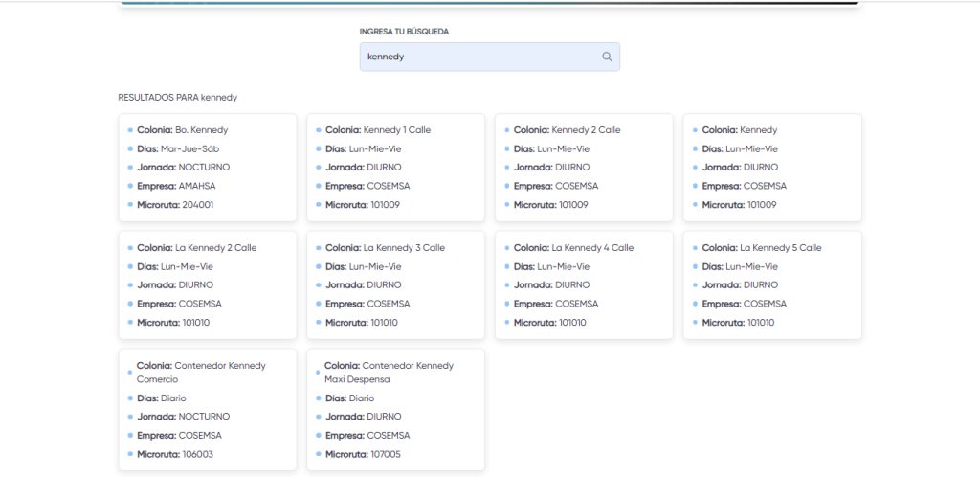Click the RESULTADOS PARA kennedy heading
980x477 pixels.
point(177,98)
